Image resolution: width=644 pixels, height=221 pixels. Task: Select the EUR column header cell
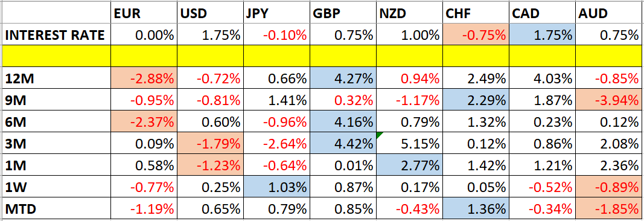pos(144,13)
